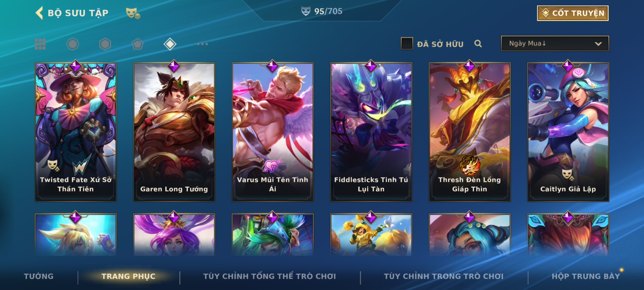Screen dimensions: 644x290
Task: Expand the Ngày Mua sort dropdown
Action: click(x=555, y=44)
